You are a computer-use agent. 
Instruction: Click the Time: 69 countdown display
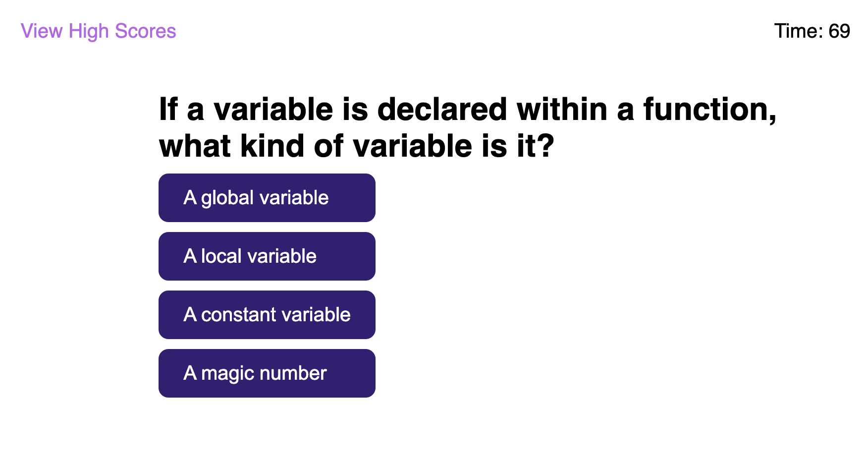[812, 31]
